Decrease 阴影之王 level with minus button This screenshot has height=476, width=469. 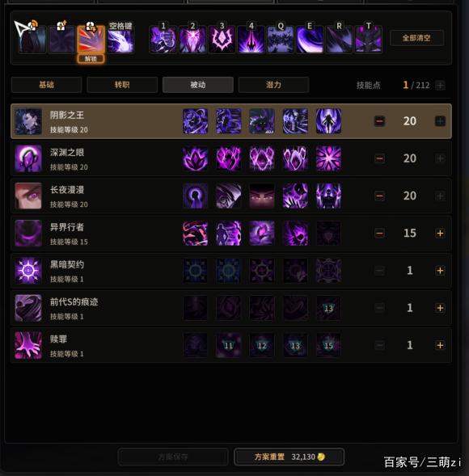click(379, 121)
